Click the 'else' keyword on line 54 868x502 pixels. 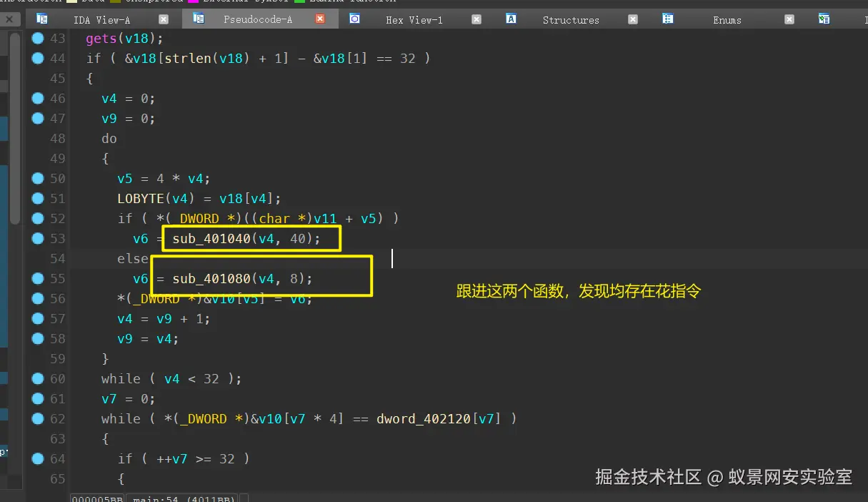tap(133, 258)
